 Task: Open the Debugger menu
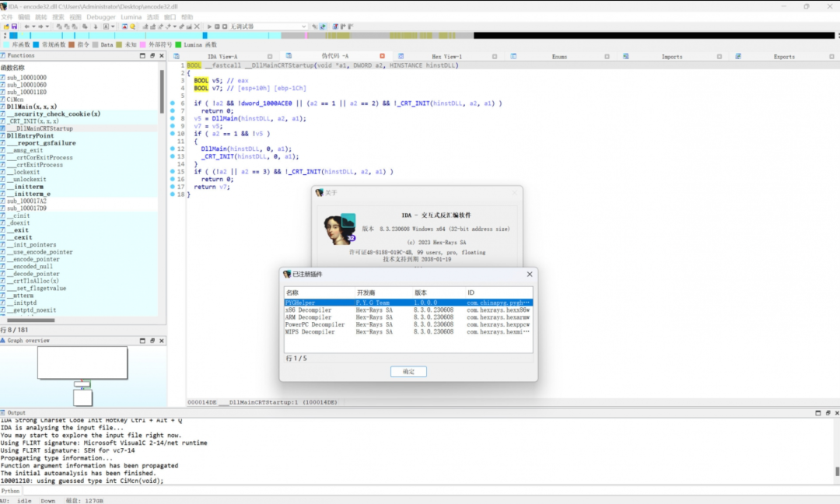pos(100,17)
